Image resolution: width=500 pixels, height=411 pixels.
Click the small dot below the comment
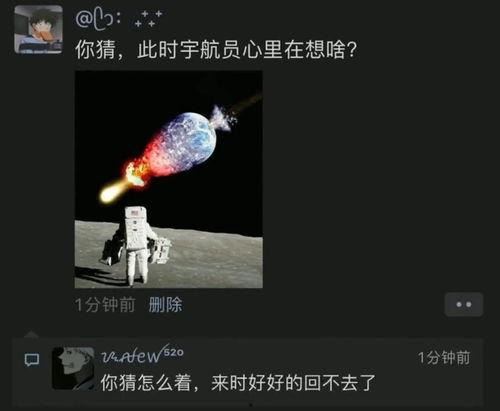tap(250, 405)
